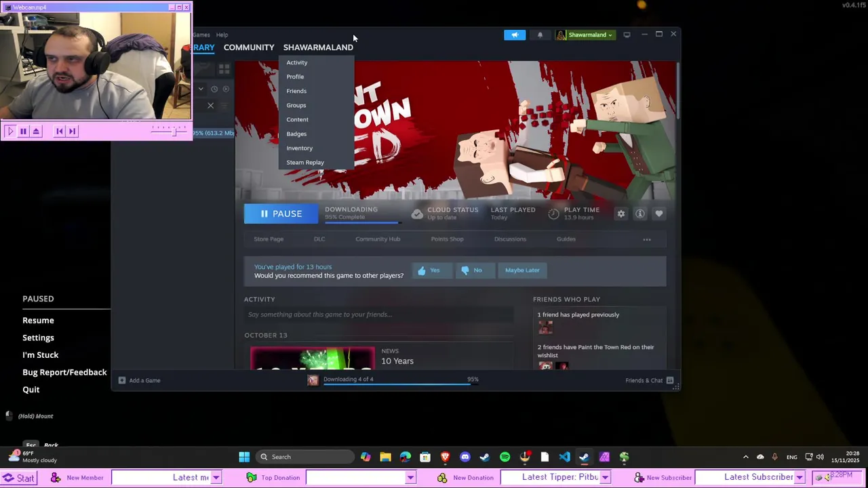The image size is (868, 488).
Task: Open the Discussions link
Action: [x=510, y=239]
